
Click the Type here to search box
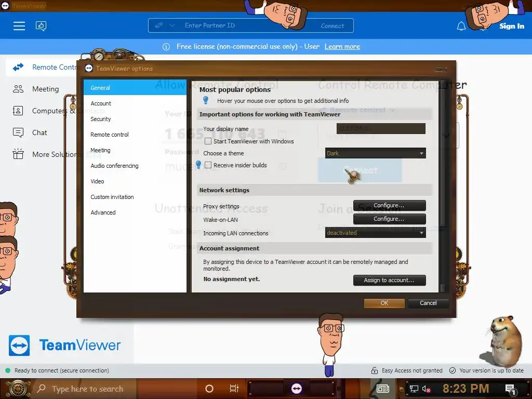pyautogui.click(x=85, y=389)
